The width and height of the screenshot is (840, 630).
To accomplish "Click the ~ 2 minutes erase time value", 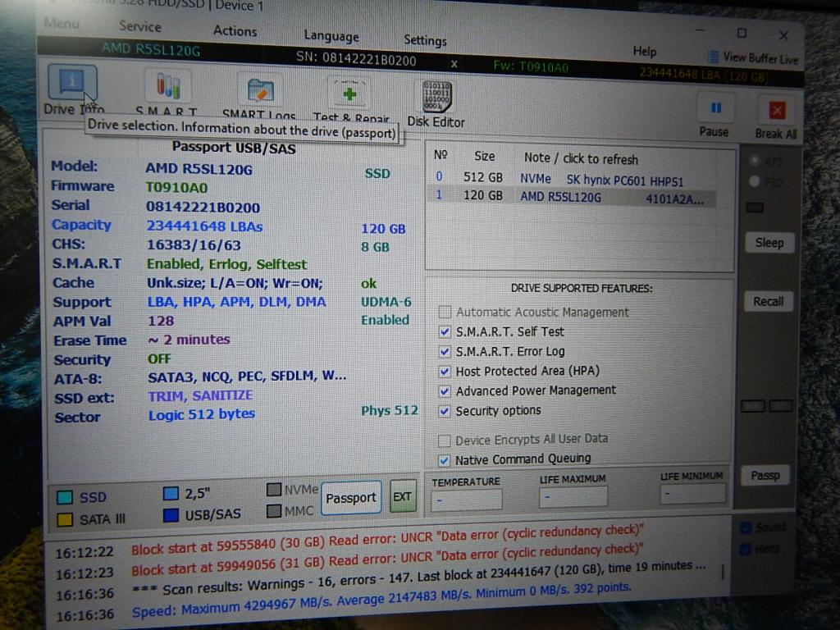I will [x=189, y=340].
